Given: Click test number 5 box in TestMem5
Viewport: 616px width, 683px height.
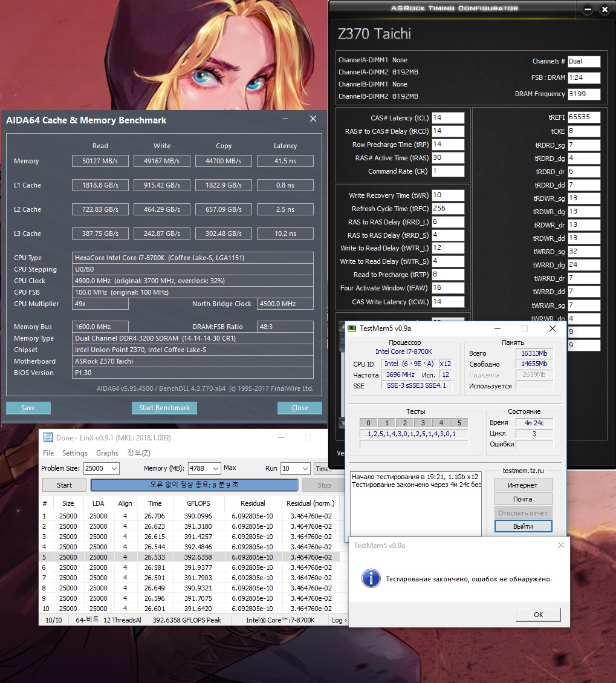Looking at the screenshot, I should click(x=459, y=422).
